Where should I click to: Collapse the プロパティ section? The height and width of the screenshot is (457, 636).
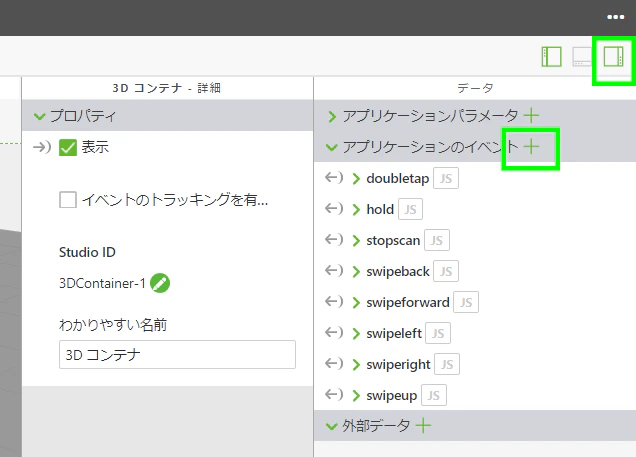[40, 116]
